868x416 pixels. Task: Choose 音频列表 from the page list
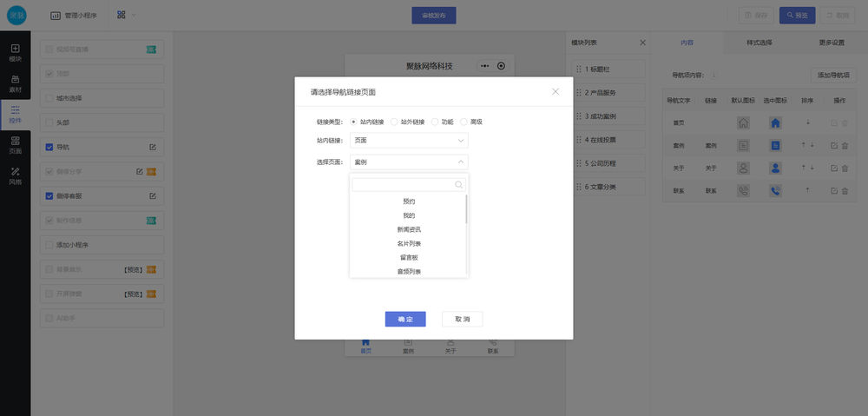tap(409, 272)
